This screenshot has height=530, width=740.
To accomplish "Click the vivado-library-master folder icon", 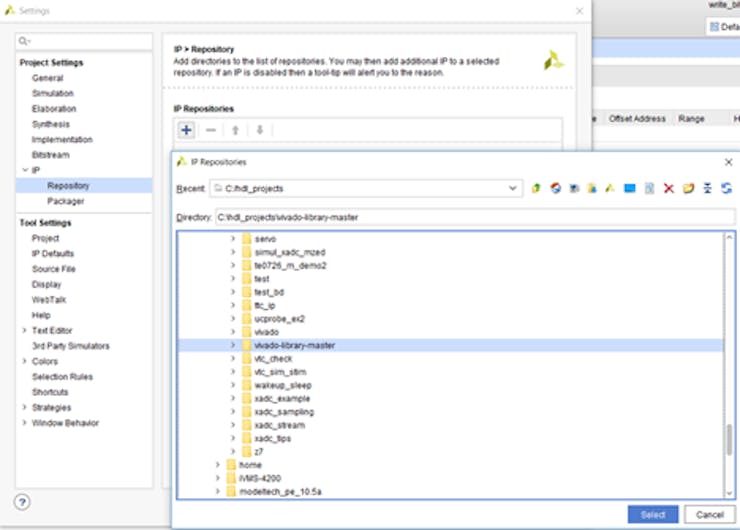I will (247, 345).
